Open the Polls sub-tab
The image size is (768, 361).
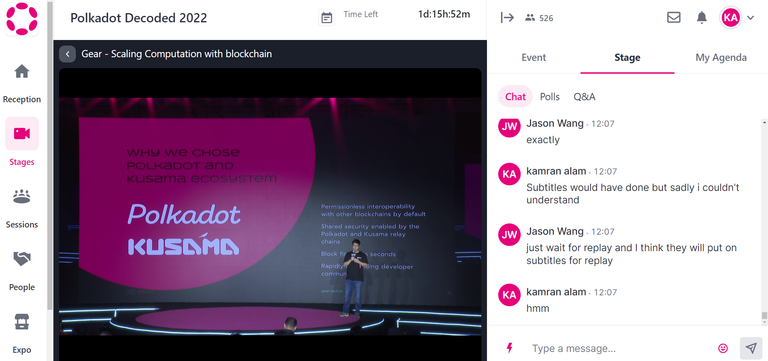pos(550,96)
